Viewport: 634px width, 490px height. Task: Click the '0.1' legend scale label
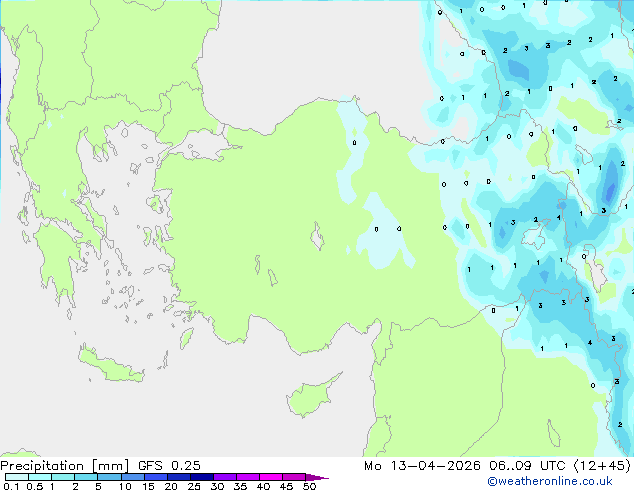pos(11,486)
